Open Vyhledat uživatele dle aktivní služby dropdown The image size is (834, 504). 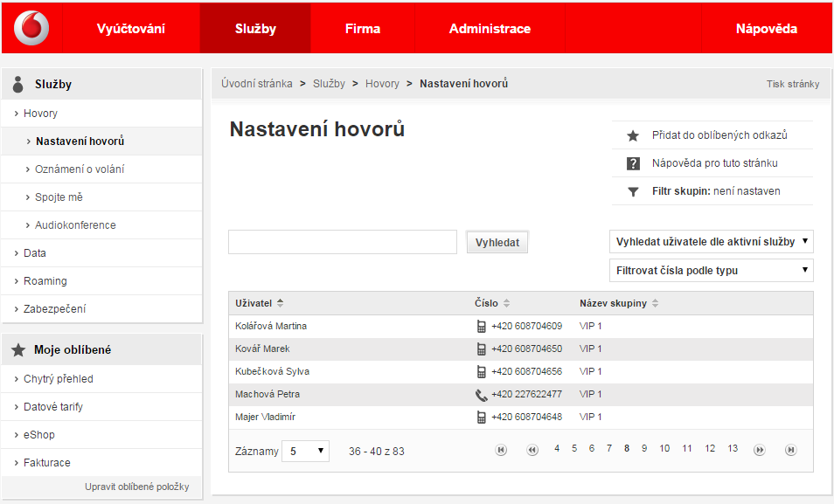coord(711,241)
